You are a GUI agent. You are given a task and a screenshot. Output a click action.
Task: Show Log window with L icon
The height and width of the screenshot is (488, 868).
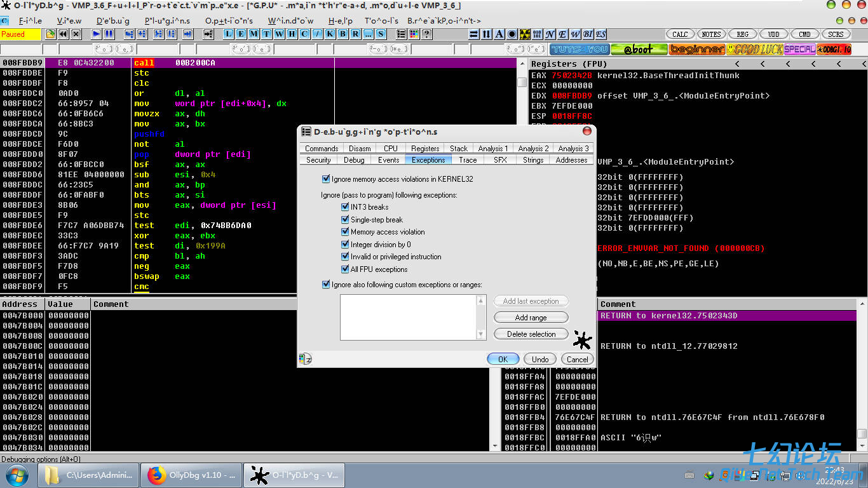pyautogui.click(x=229, y=34)
